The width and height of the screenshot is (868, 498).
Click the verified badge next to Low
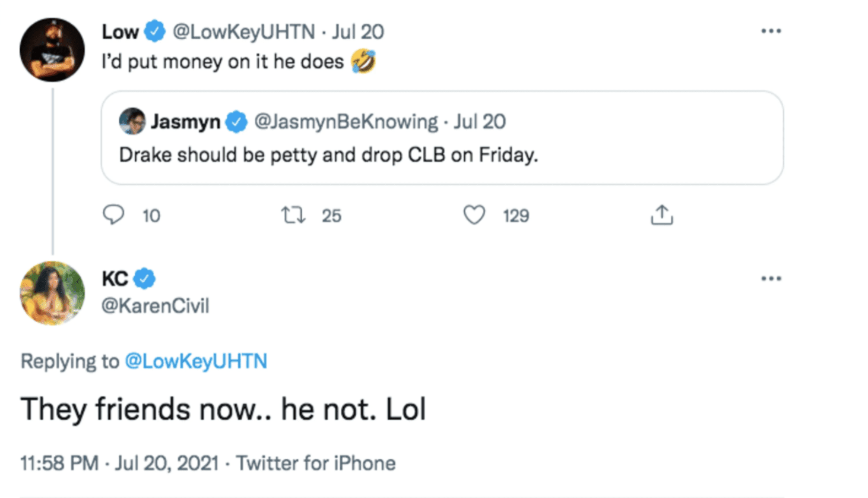coord(155,31)
